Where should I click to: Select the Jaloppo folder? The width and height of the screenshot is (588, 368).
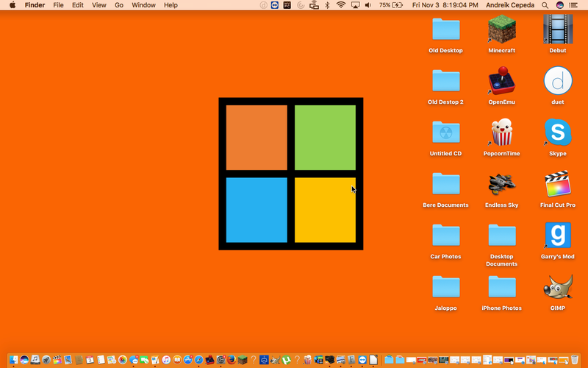click(446, 287)
